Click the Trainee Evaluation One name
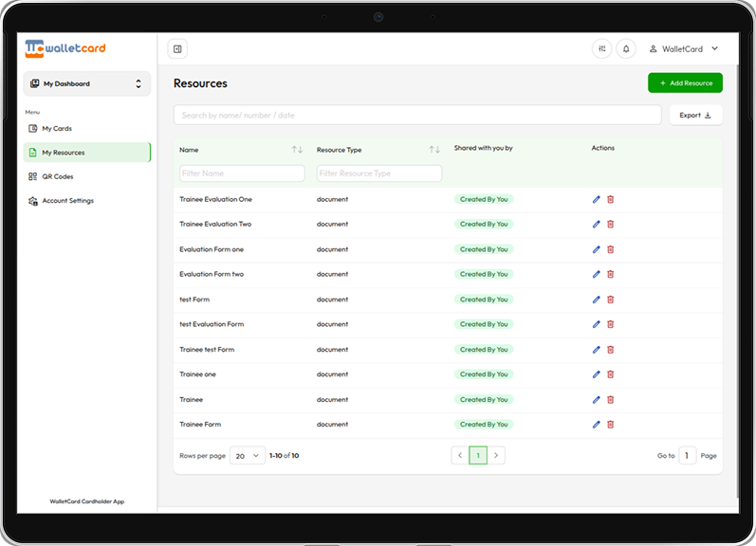Image resolution: width=756 pixels, height=546 pixels. (216, 199)
